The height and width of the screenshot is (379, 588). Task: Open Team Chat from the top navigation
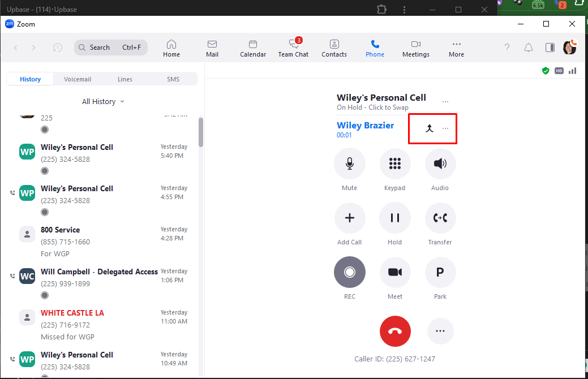293,48
